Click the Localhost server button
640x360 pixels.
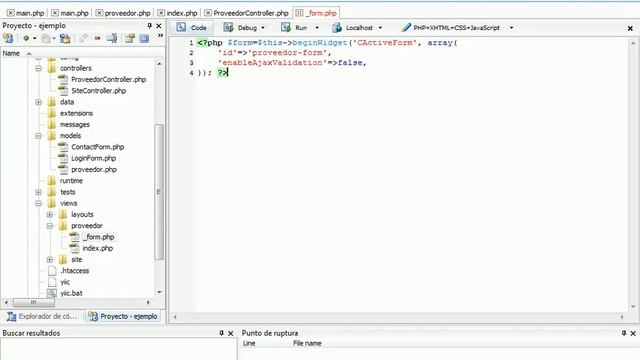353,28
